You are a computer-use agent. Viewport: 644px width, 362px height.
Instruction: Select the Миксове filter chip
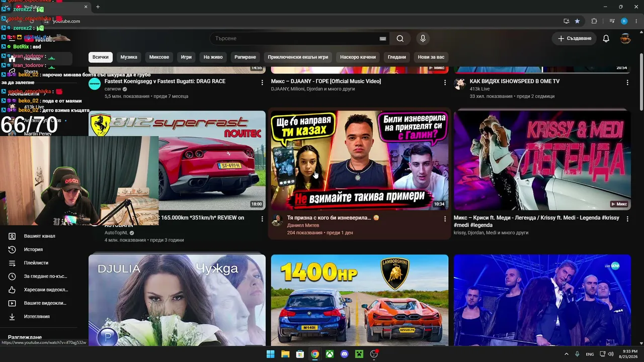159,57
